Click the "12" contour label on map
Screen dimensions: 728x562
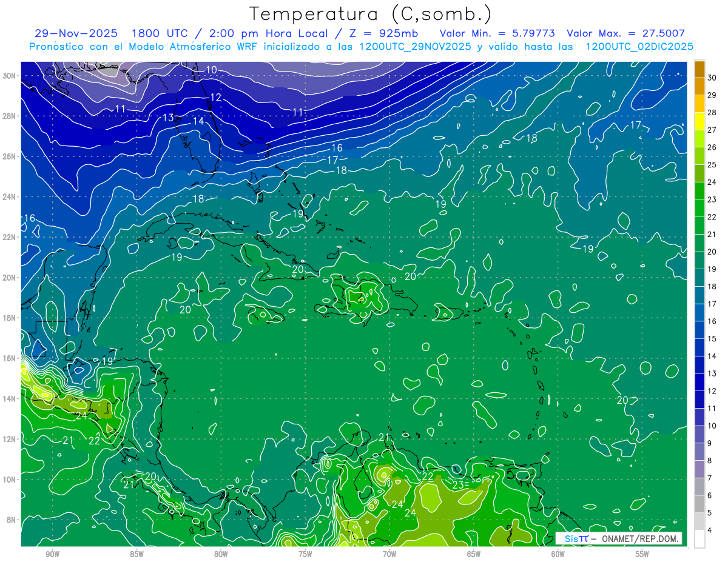coord(216,98)
